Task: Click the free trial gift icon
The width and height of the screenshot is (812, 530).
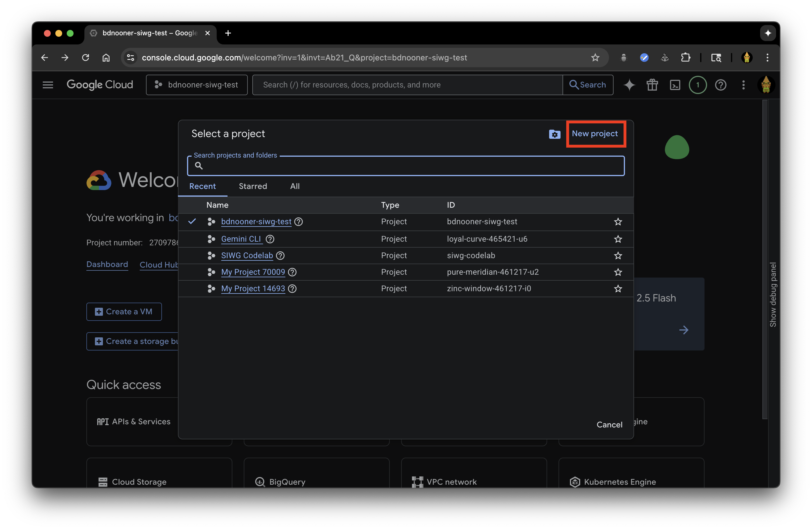Action: click(652, 85)
